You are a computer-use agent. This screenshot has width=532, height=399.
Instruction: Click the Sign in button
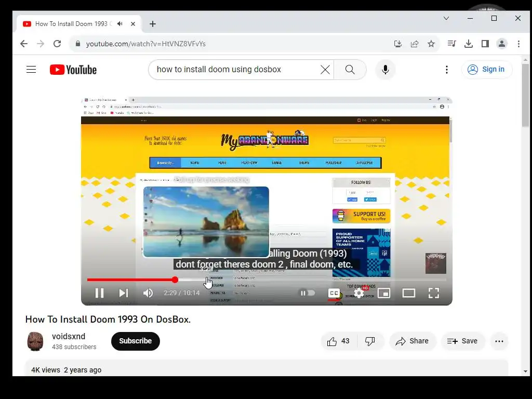pos(486,69)
